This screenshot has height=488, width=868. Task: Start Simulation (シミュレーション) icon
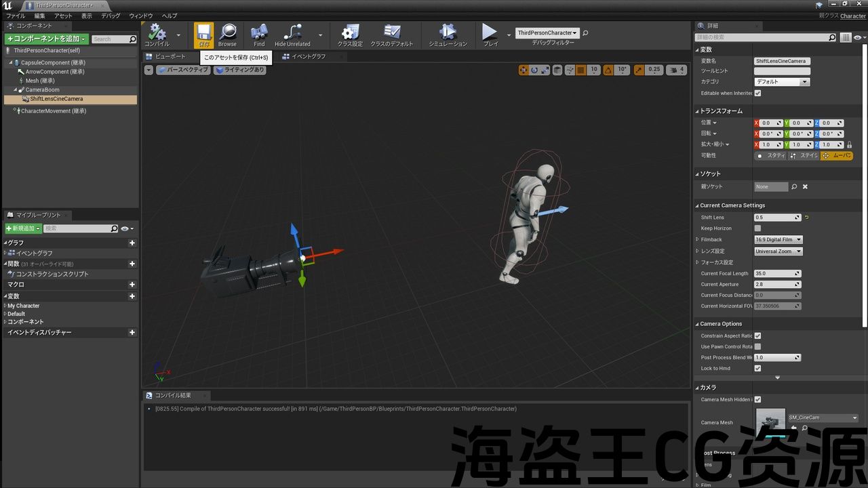[x=448, y=33]
